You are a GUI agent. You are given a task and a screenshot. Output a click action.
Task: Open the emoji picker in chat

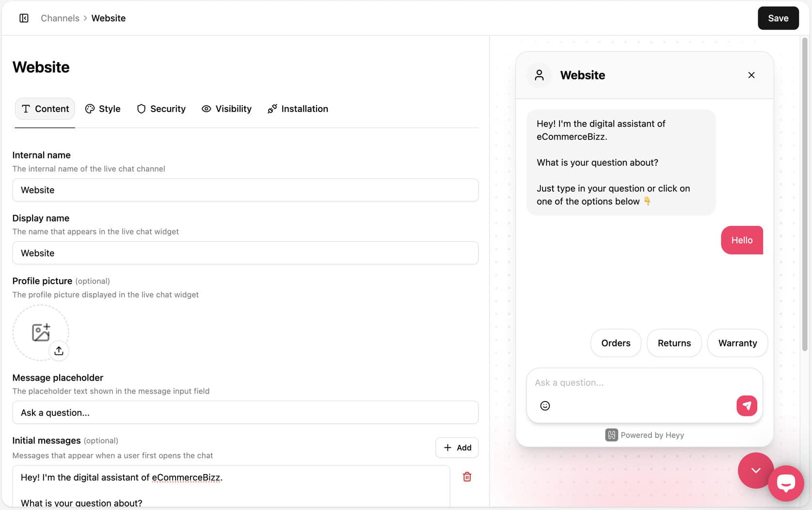click(545, 406)
